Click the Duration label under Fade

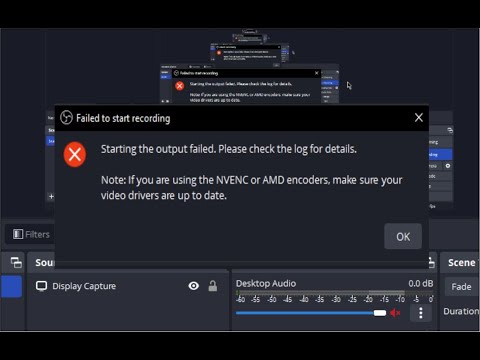(461, 311)
